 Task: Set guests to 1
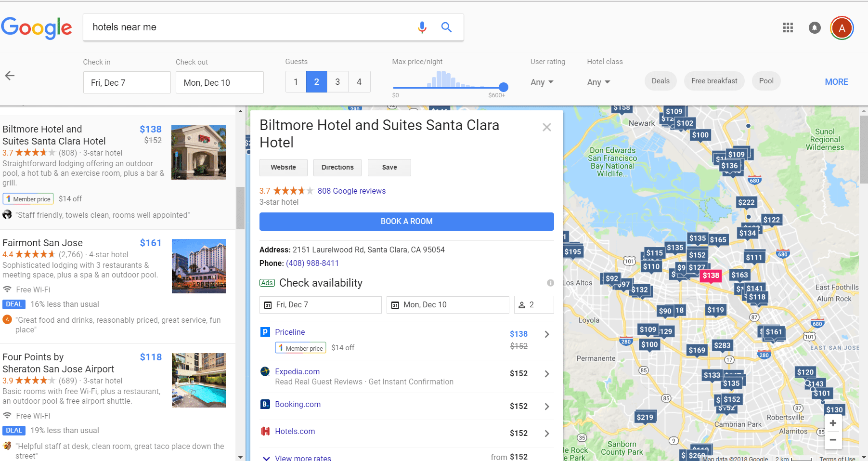click(x=296, y=81)
